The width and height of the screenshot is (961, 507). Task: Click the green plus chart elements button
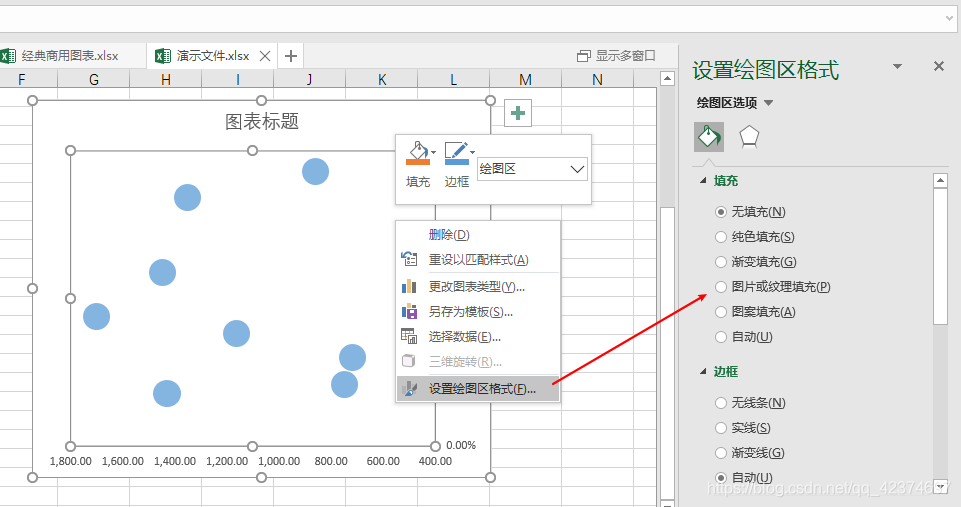click(x=518, y=113)
